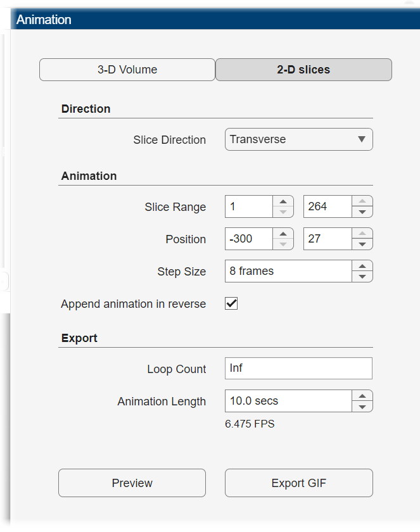Click the Preview button
420x532 pixels.
[x=132, y=483]
